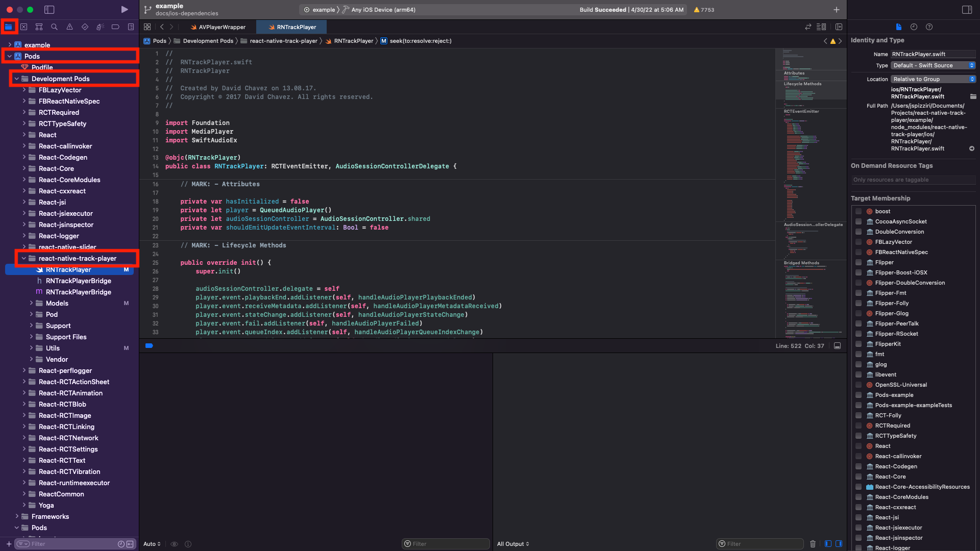Switch to the AVPlayerWrapper tab

[x=218, y=27]
